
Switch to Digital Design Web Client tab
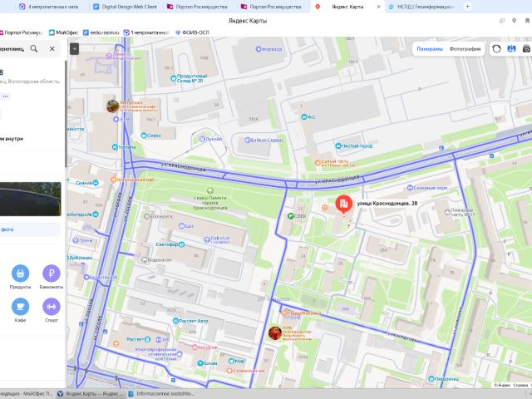(126, 7)
